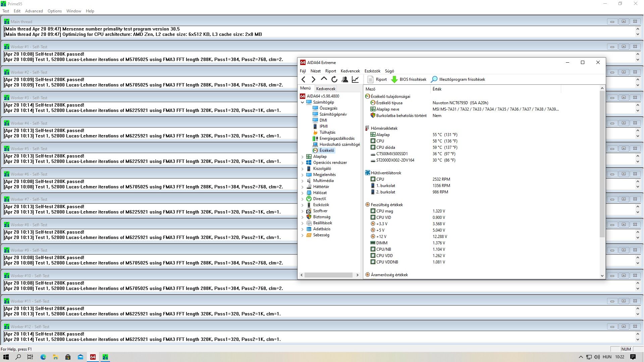Expand the Operációs rendszer tree node
644x362 pixels.
[302, 163]
